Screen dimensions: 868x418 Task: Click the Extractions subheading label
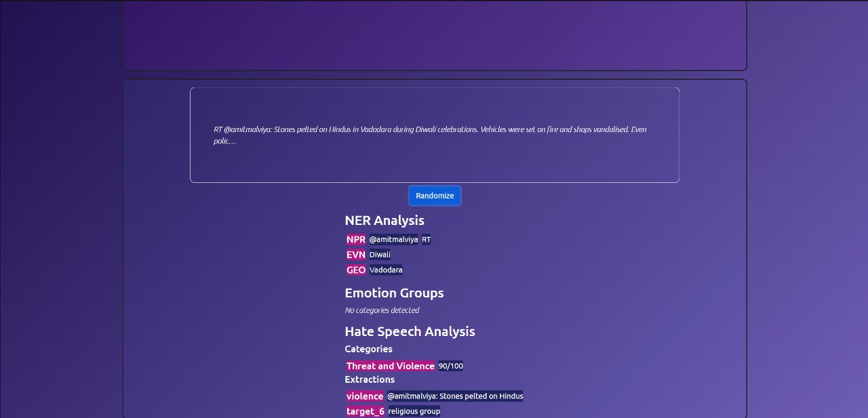point(370,379)
